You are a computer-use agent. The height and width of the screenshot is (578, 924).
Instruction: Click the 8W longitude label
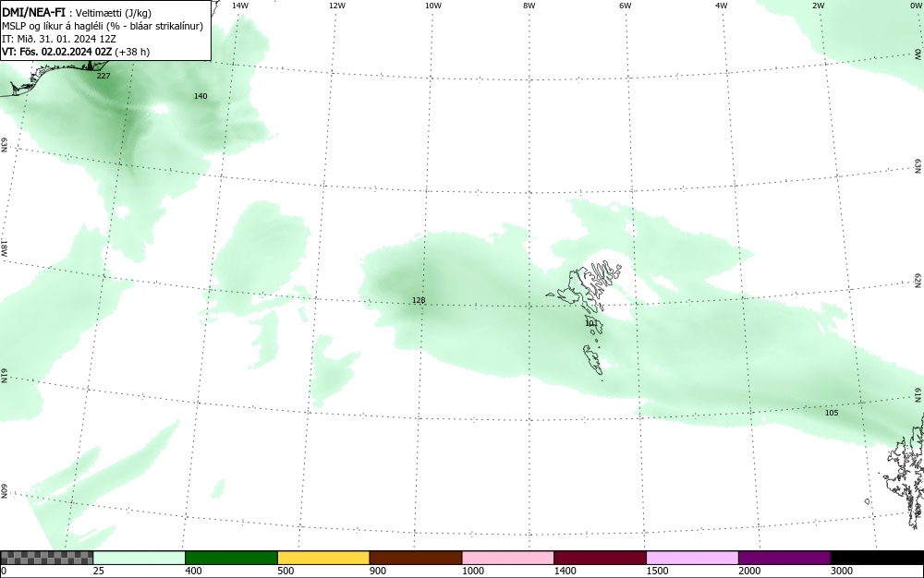tap(529, 6)
